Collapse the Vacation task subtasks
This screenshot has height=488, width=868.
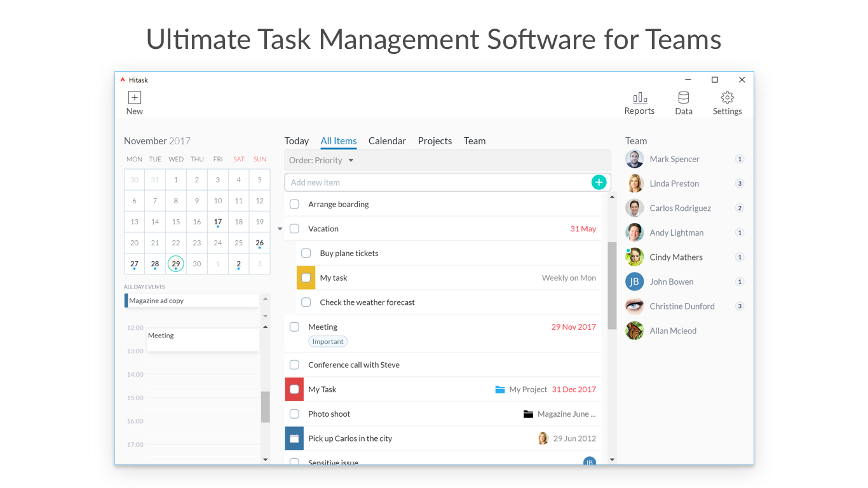(x=280, y=229)
